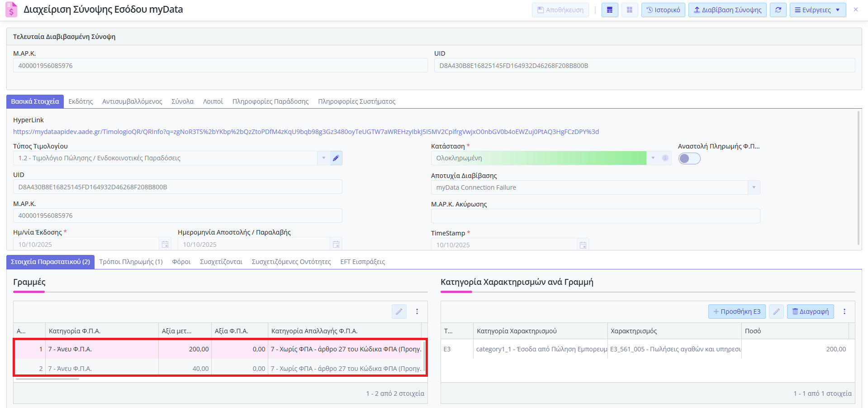Image resolution: width=868 pixels, height=408 pixels.
Task: Switch to the grid layout view icon
Action: (x=629, y=10)
